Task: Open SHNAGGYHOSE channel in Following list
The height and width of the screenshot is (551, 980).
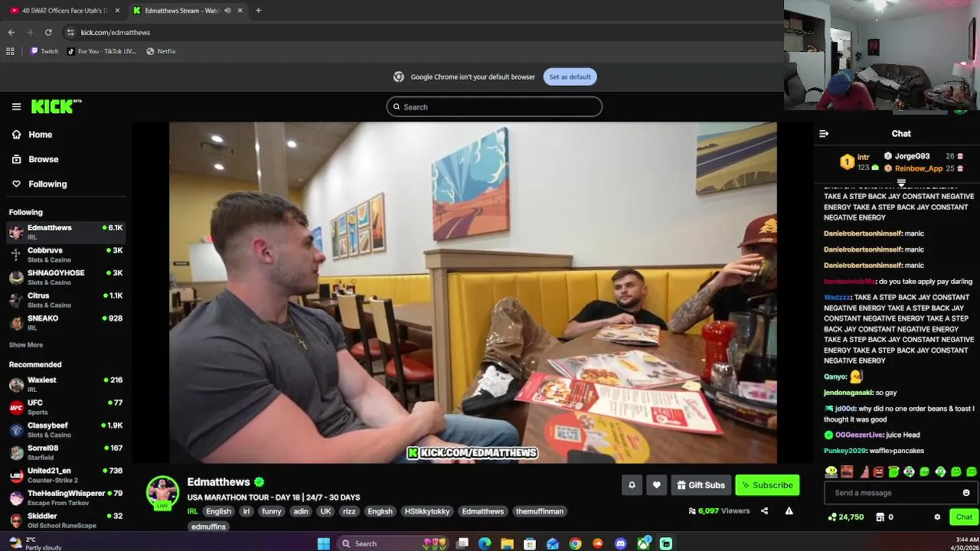Action: (x=66, y=277)
